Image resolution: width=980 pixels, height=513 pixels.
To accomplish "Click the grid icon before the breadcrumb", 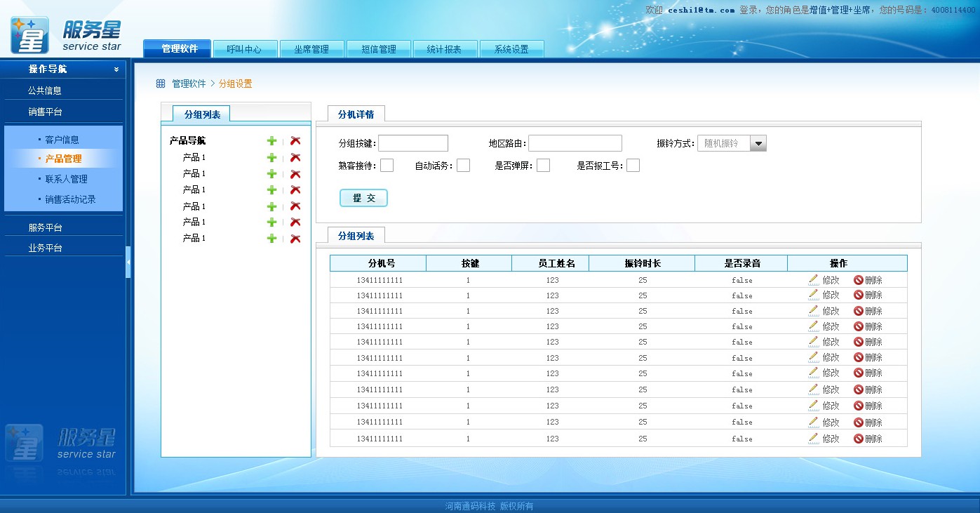I will [161, 84].
